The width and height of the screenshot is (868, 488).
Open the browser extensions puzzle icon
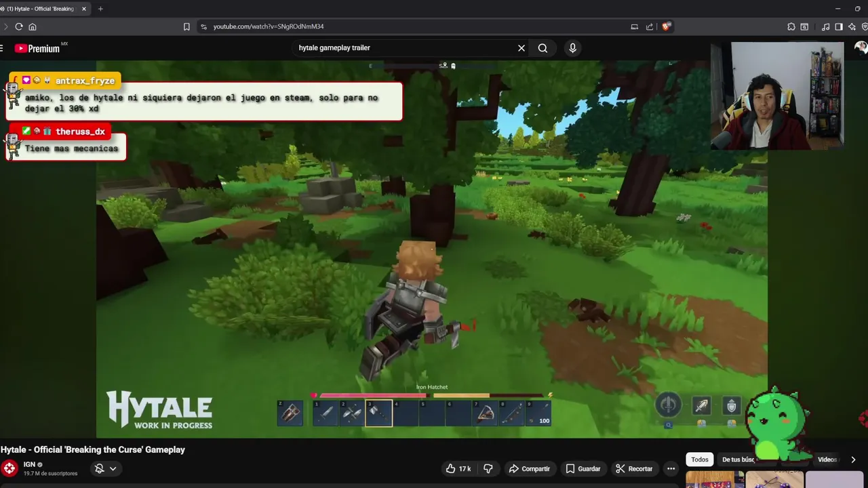pyautogui.click(x=791, y=26)
